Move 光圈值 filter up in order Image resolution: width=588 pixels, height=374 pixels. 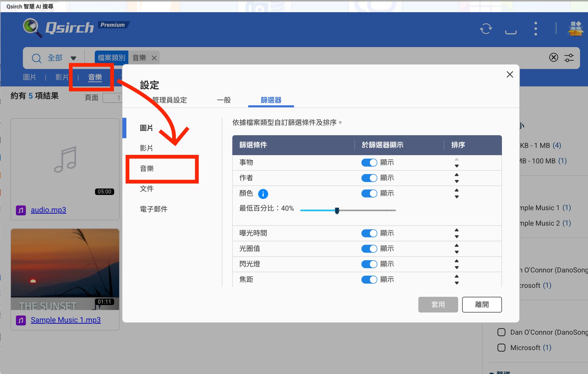pos(457,245)
